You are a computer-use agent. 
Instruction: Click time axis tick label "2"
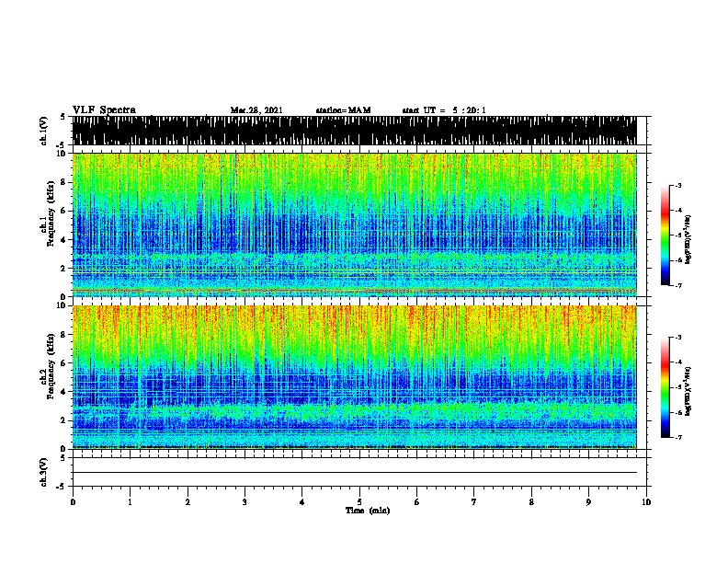(x=188, y=502)
